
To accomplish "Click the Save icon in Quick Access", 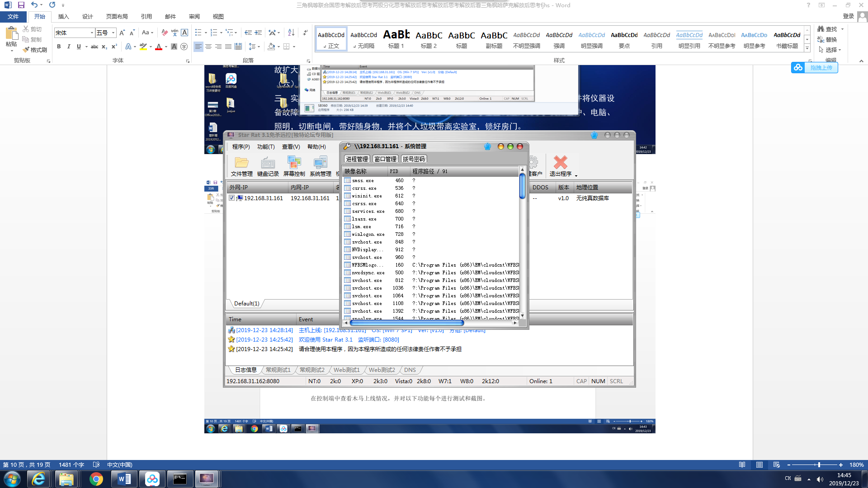I will [21, 5].
